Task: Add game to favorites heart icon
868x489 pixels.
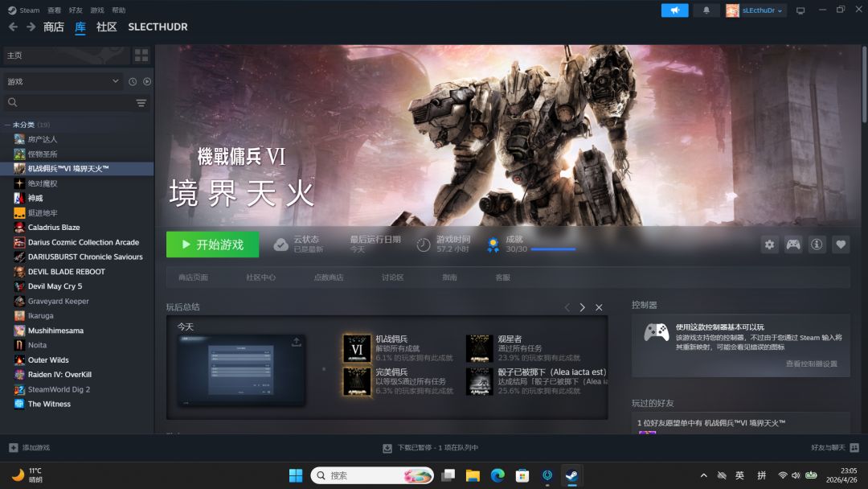Action: click(841, 244)
